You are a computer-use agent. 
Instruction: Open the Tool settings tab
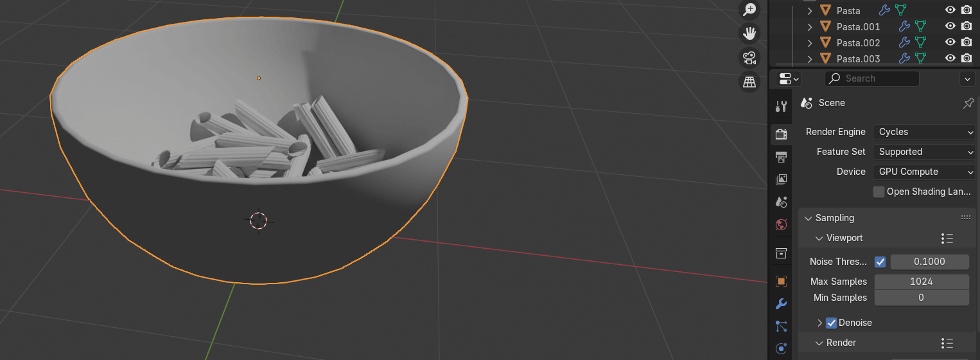pyautogui.click(x=781, y=107)
